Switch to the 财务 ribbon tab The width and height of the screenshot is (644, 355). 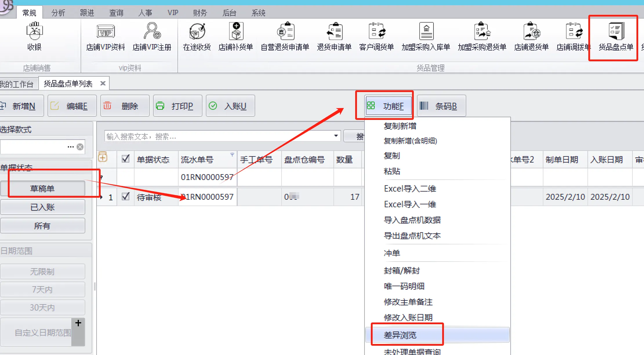pyautogui.click(x=200, y=13)
